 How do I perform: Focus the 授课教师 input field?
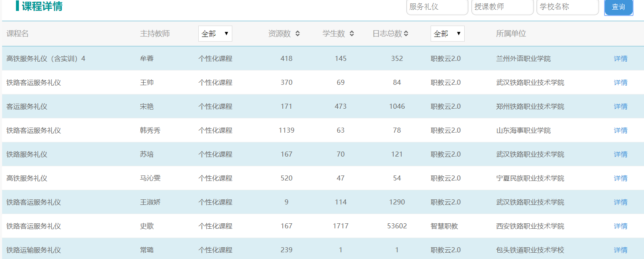tap(502, 7)
